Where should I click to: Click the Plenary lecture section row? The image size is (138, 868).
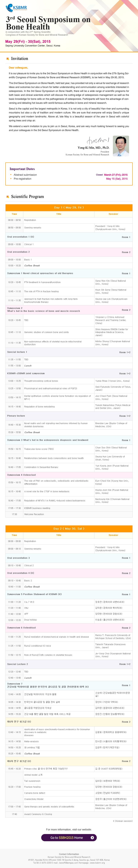click(x=69, y=416)
